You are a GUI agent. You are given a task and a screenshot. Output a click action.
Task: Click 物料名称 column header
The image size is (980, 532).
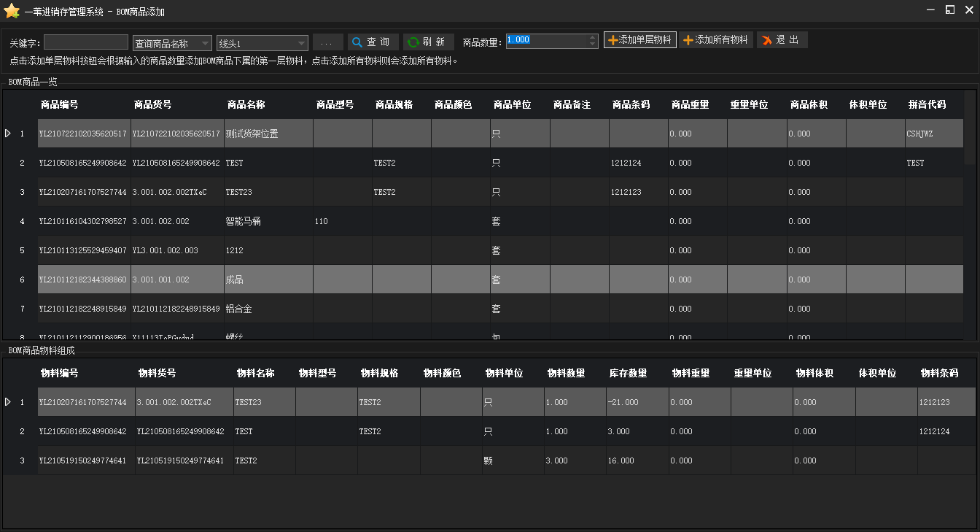(x=255, y=373)
